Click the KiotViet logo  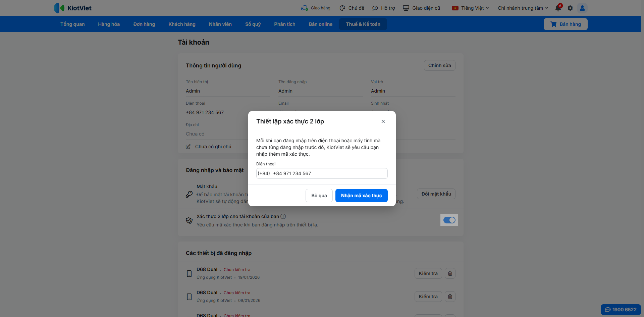pos(73,8)
